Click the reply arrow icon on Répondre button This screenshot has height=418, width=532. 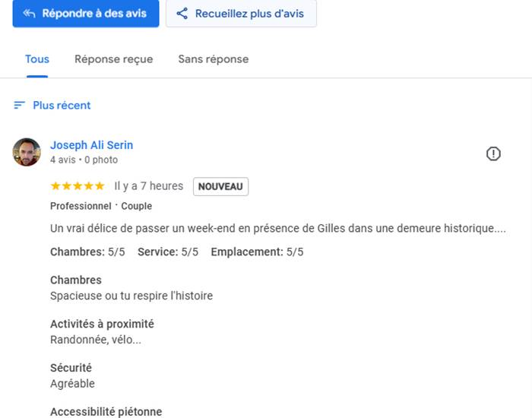[29, 14]
